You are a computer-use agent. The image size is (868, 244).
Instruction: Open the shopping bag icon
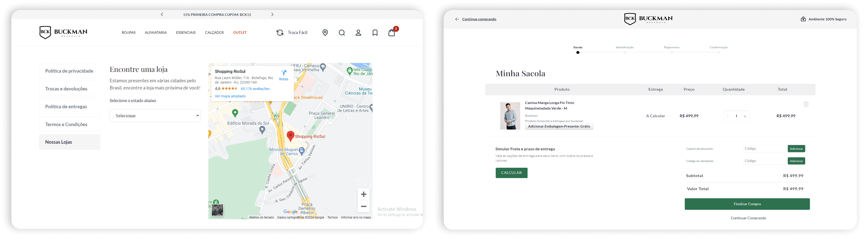tap(392, 33)
